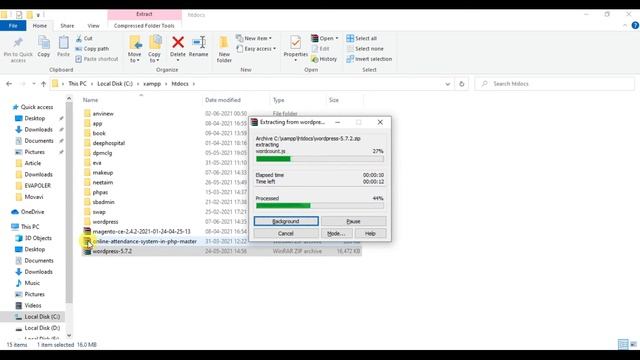Click the Background button in extraction dialog
This screenshot has width=640, height=360.
click(286, 221)
